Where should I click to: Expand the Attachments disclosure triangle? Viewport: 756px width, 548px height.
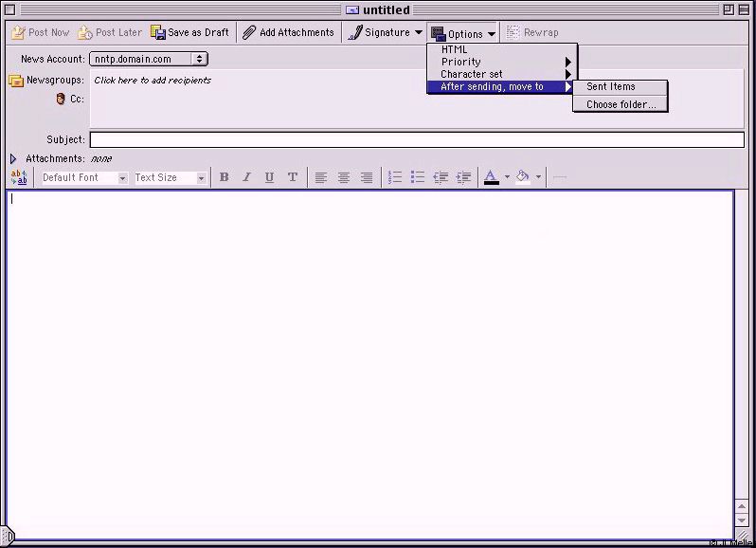point(13,158)
